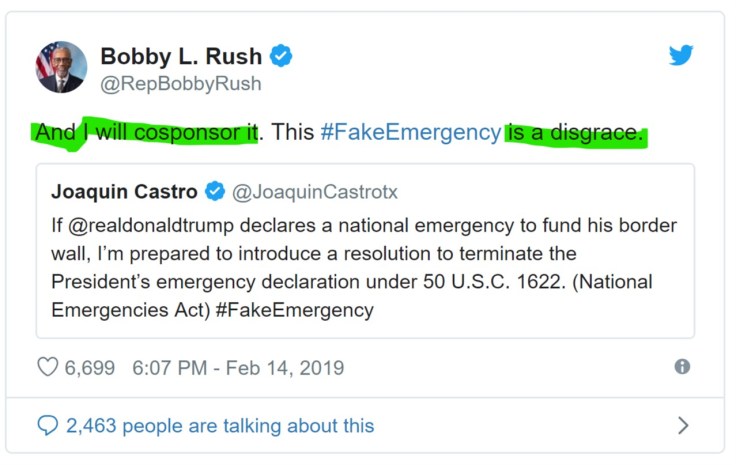This screenshot has width=736, height=465.
Task: Click the 6:07 PM - Feb 14, 2019 timestamp
Action: pyautogui.click(x=238, y=368)
